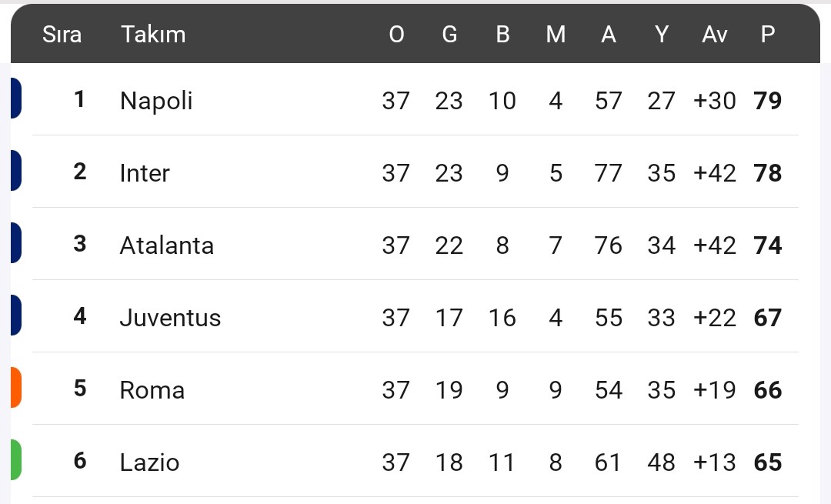Click Napoli's 79 points value
831x504 pixels.
[x=767, y=100]
